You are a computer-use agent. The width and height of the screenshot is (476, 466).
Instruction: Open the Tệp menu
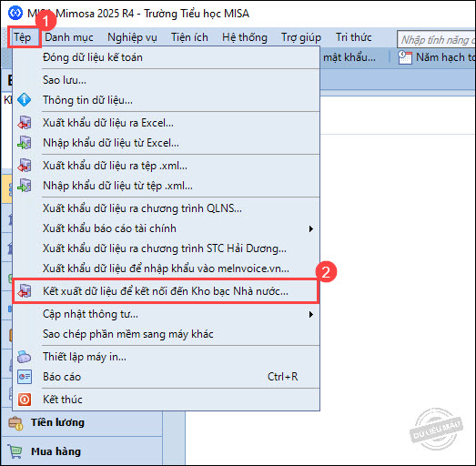(x=23, y=37)
